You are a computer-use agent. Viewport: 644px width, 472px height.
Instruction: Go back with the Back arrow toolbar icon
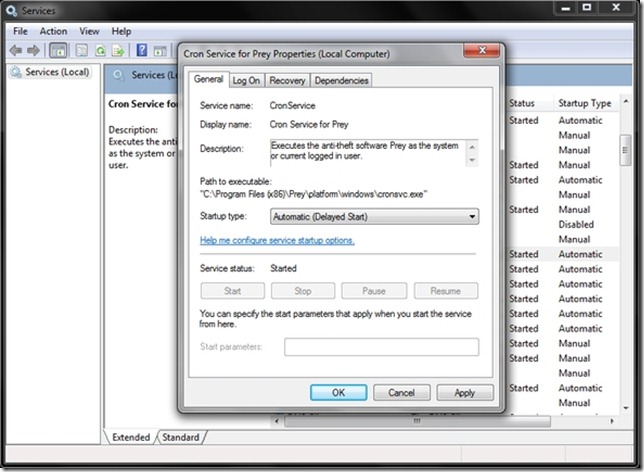pyautogui.click(x=16, y=51)
